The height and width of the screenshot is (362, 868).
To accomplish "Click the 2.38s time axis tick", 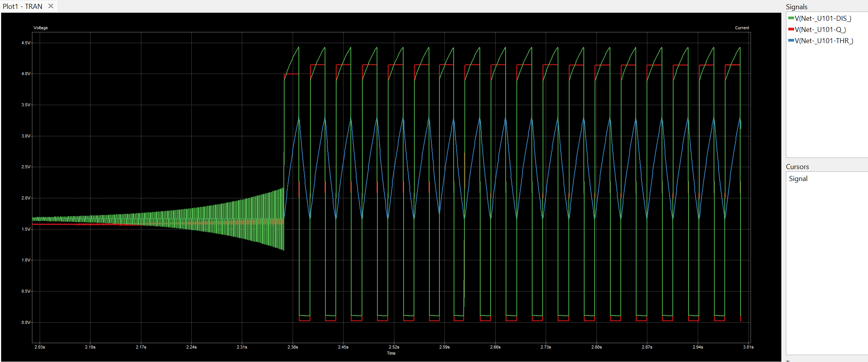I will 293,347.
